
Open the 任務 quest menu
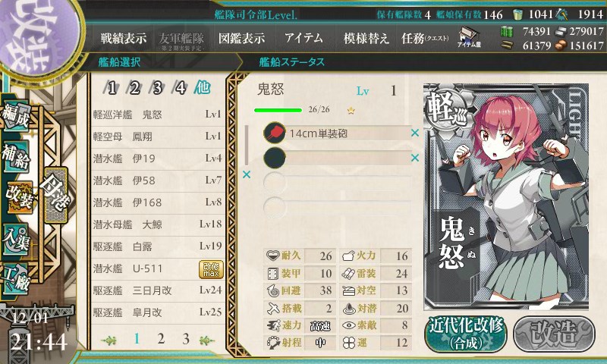[x=425, y=38]
